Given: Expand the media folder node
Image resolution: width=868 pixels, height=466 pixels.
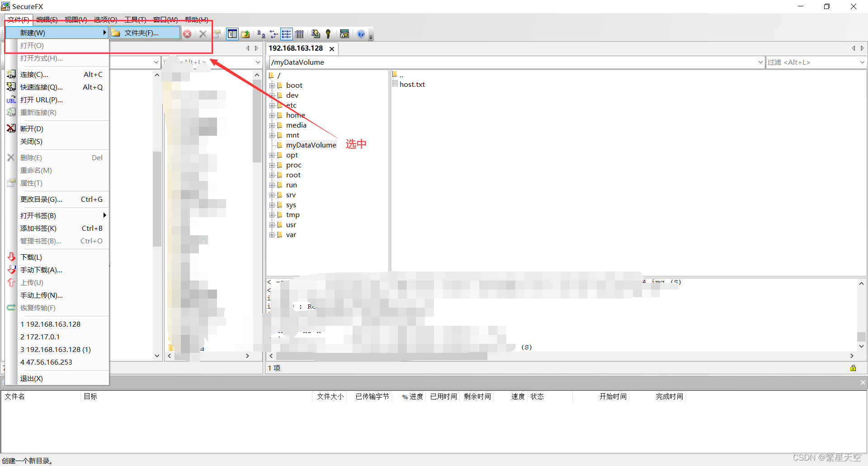Looking at the screenshot, I should [x=272, y=125].
